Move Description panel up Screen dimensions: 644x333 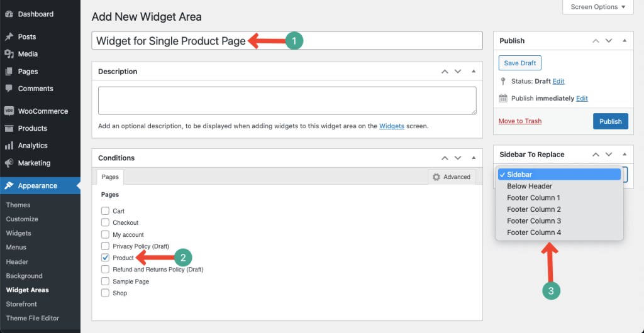click(x=445, y=72)
